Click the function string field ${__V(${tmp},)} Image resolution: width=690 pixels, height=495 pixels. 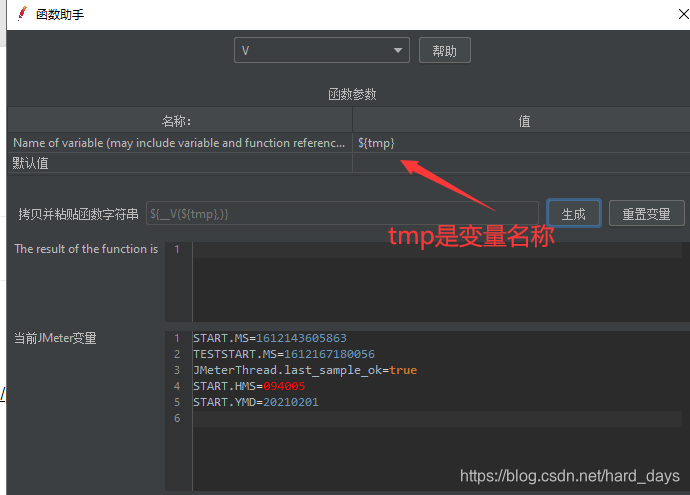pos(342,214)
